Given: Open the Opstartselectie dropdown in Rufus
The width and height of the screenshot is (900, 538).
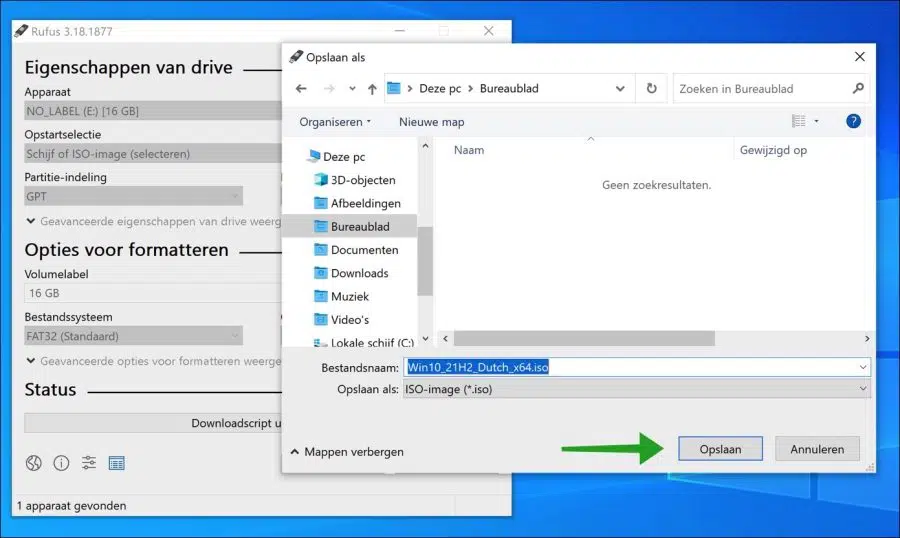Looking at the screenshot, I should pos(153,154).
